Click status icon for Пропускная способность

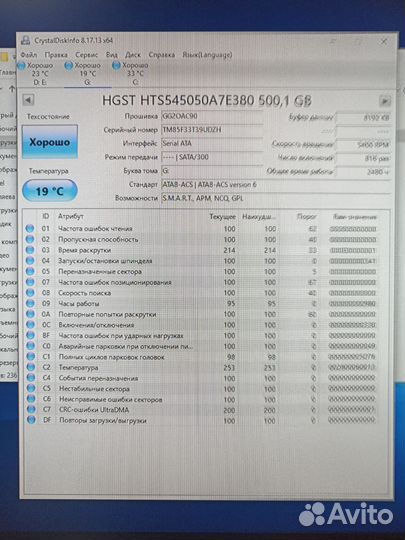point(30,239)
